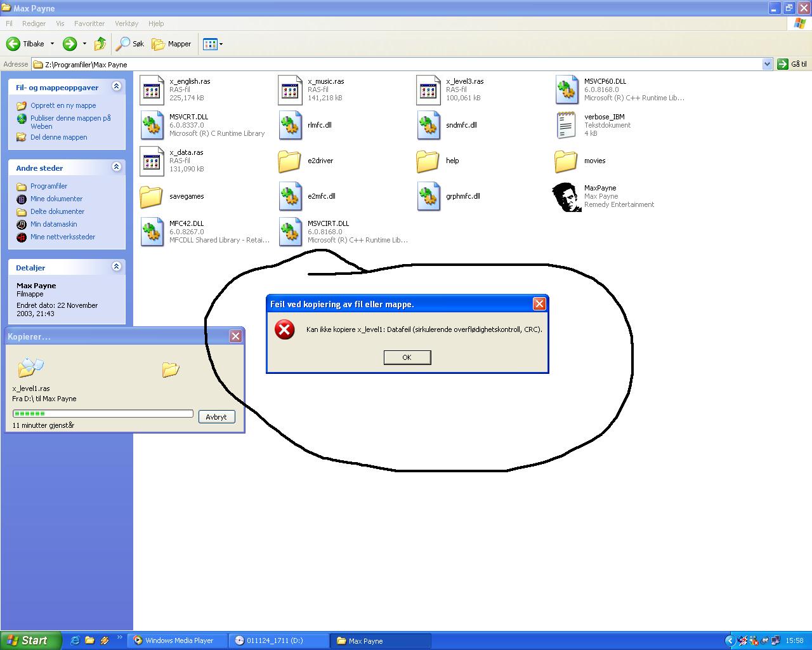Open the Tilbake history dropdown arrow
Image resolution: width=812 pixels, height=650 pixels.
click(52, 44)
